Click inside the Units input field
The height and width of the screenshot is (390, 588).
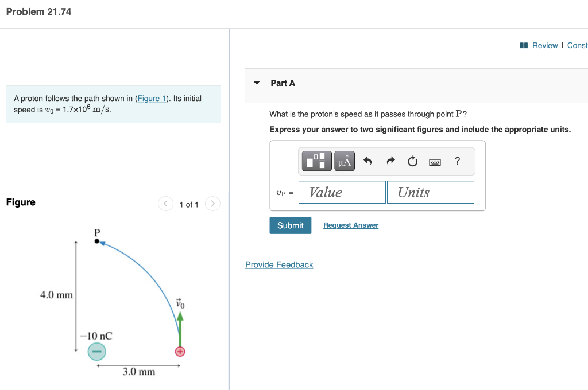pyautogui.click(x=431, y=192)
